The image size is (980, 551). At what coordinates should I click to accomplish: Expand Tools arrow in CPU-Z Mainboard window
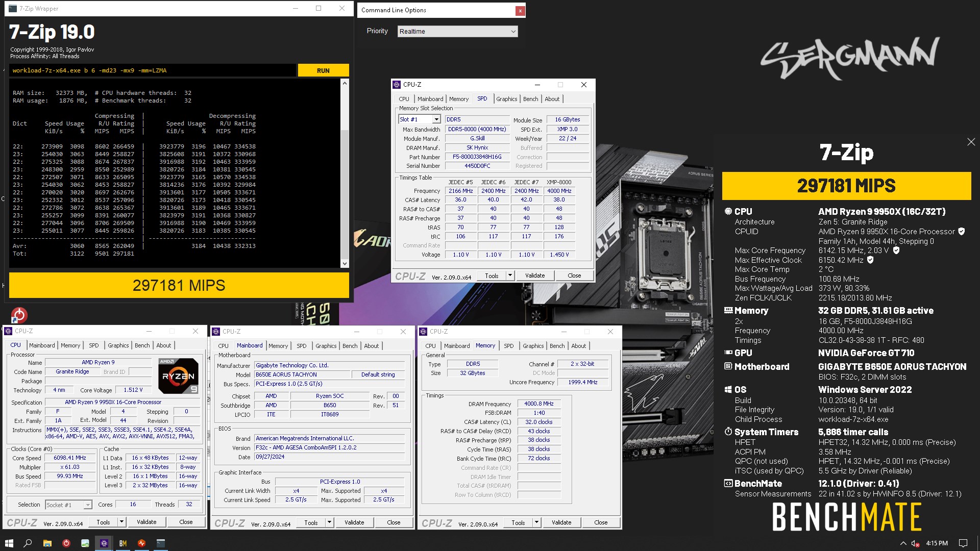point(329,522)
